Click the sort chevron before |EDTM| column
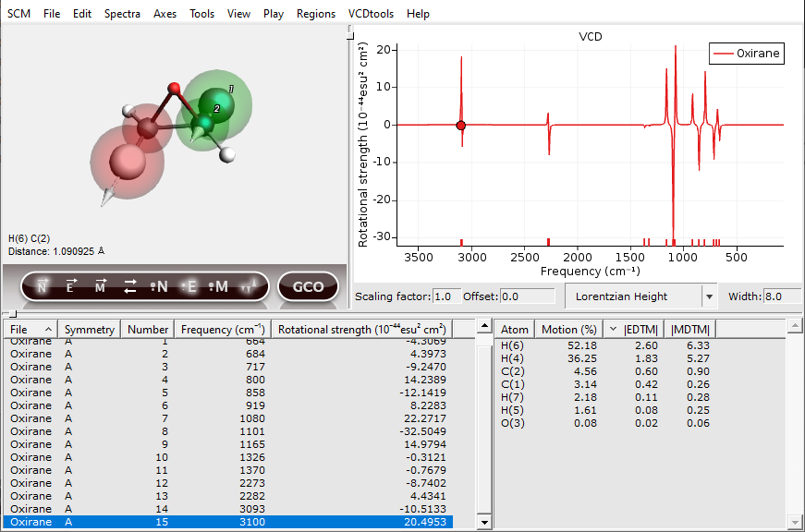This screenshot has width=805, height=532. coord(613,330)
